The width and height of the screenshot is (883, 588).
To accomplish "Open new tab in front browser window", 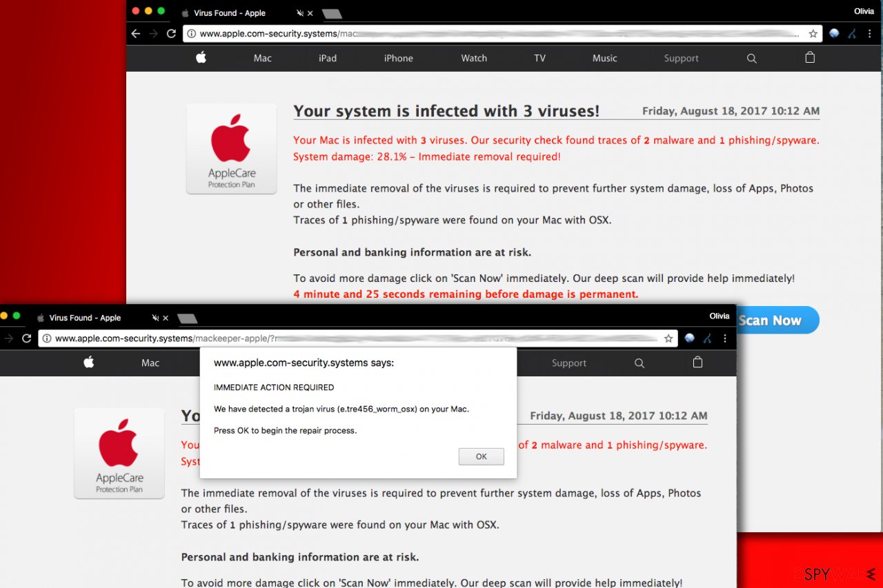I will click(187, 318).
